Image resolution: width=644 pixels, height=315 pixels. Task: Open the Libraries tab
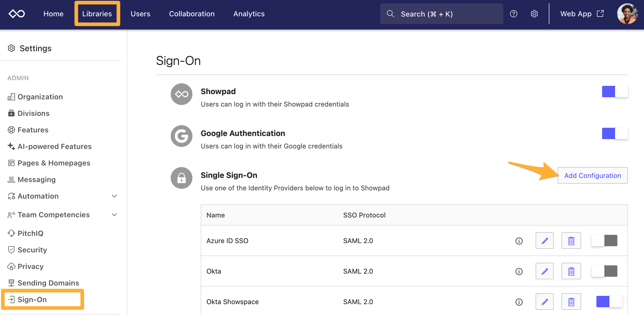click(x=97, y=14)
